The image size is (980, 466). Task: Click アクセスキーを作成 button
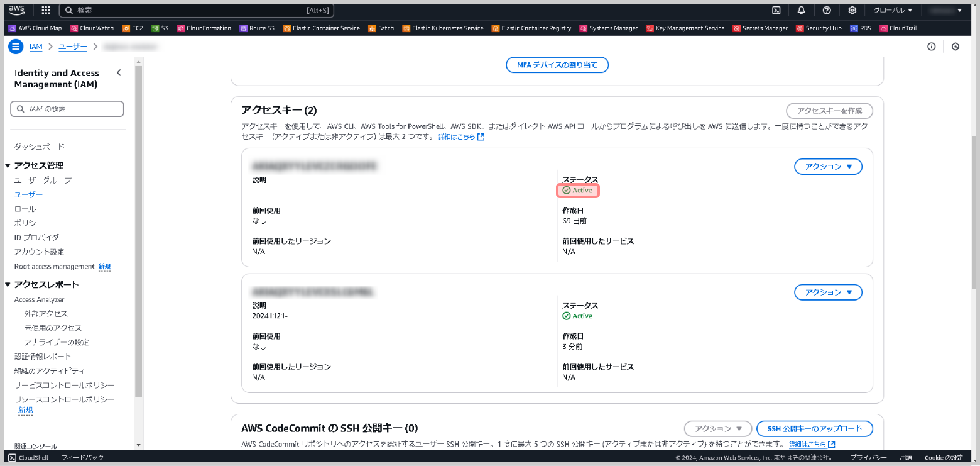[829, 111]
